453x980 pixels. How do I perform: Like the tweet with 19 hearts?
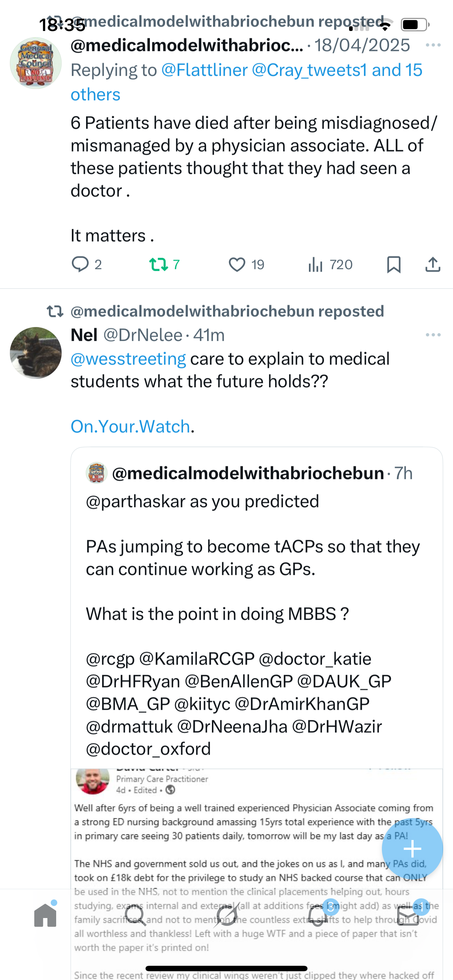237,264
